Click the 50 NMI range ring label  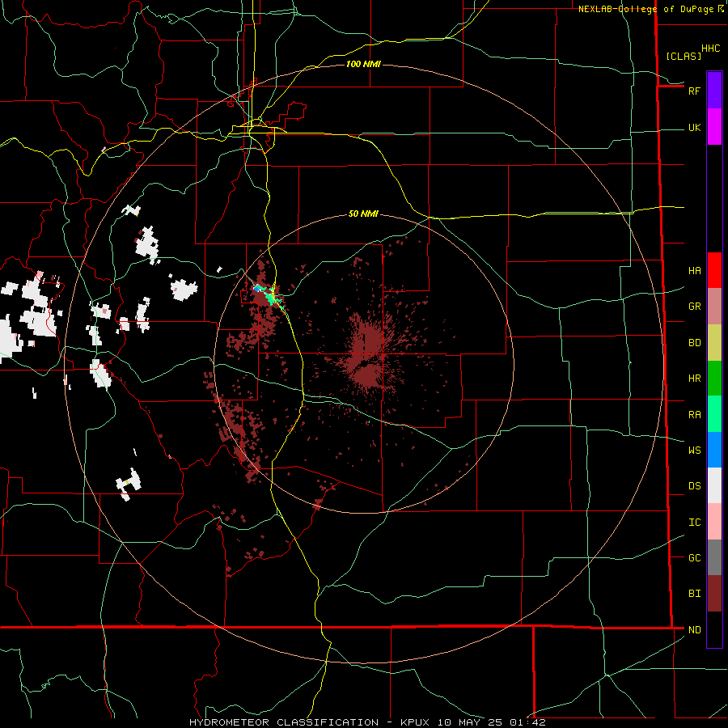point(363,214)
